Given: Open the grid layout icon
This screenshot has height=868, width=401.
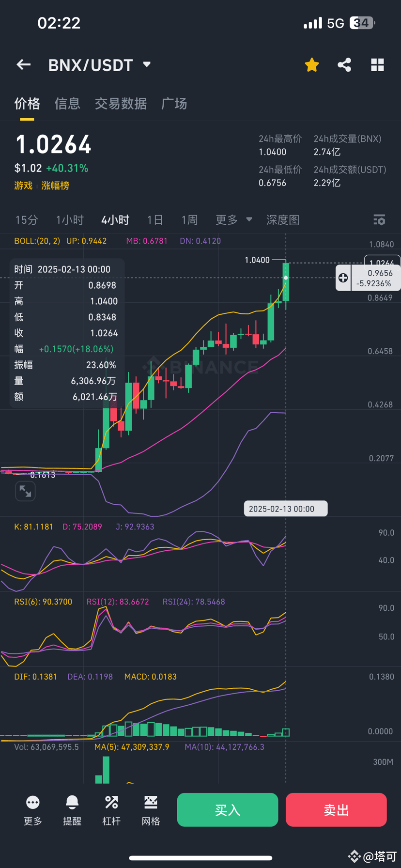Looking at the screenshot, I should [x=377, y=64].
